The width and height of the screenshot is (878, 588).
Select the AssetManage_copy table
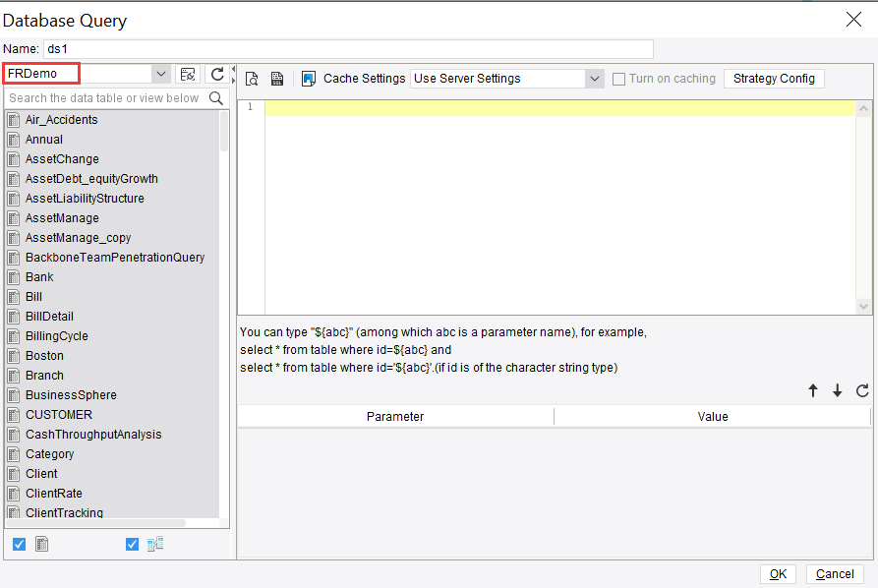78,238
